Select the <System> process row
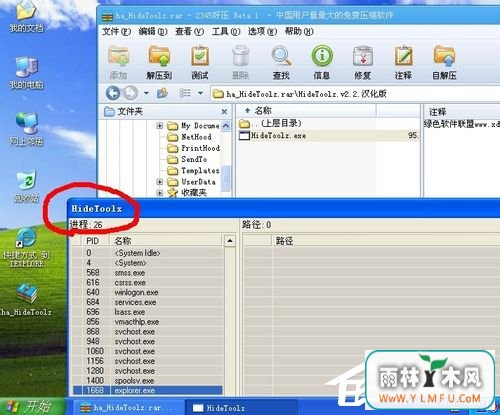Viewport: 500px width, 415px height. coord(148,263)
